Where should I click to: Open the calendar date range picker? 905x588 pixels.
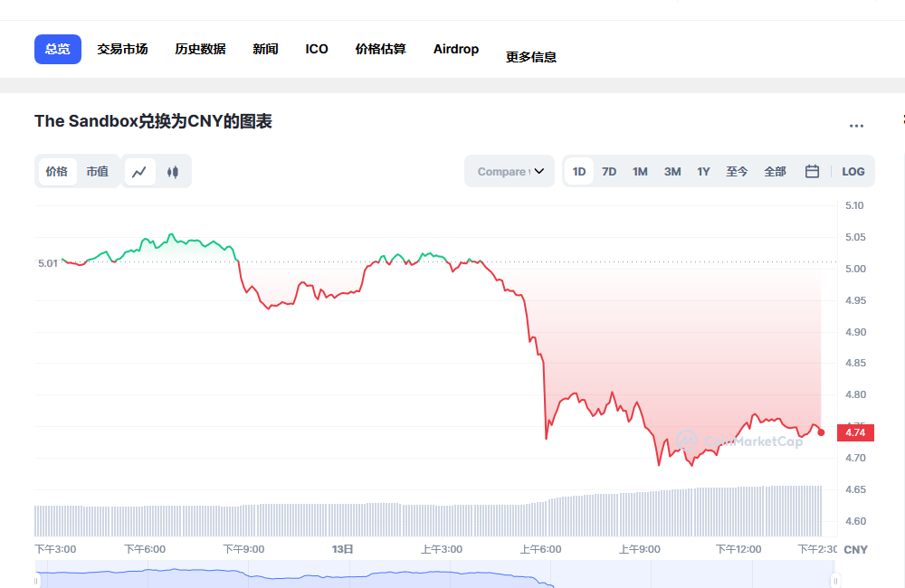coord(812,171)
